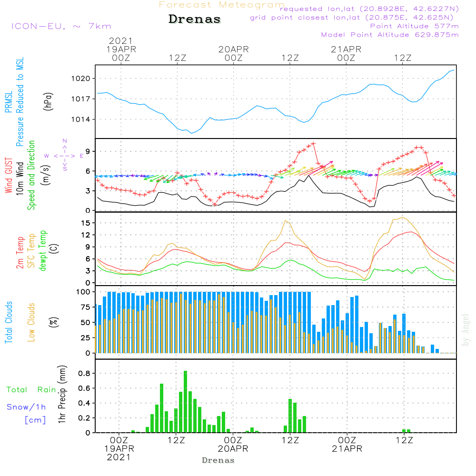
Task: Click the "00Z 19APR 2021" label on the bottom axis
Action: point(119,449)
